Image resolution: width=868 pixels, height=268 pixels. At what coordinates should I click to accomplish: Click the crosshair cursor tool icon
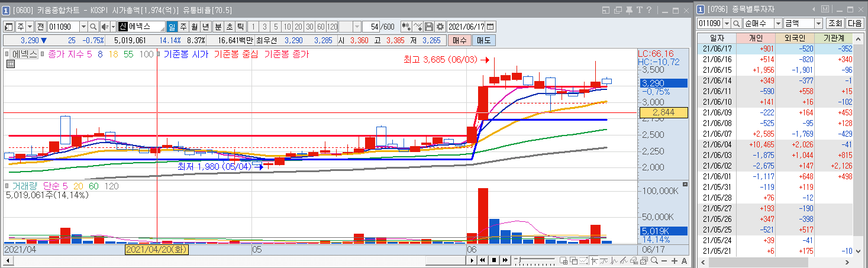pos(593,260)
